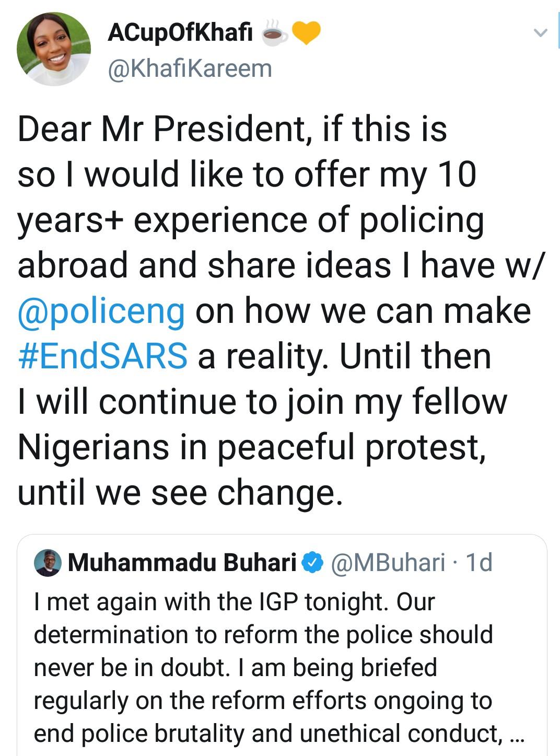This screenshot has height=756, width=560.
Task: Open the Muhammadu Buhari name link
Action: click(x=182, y=563)
